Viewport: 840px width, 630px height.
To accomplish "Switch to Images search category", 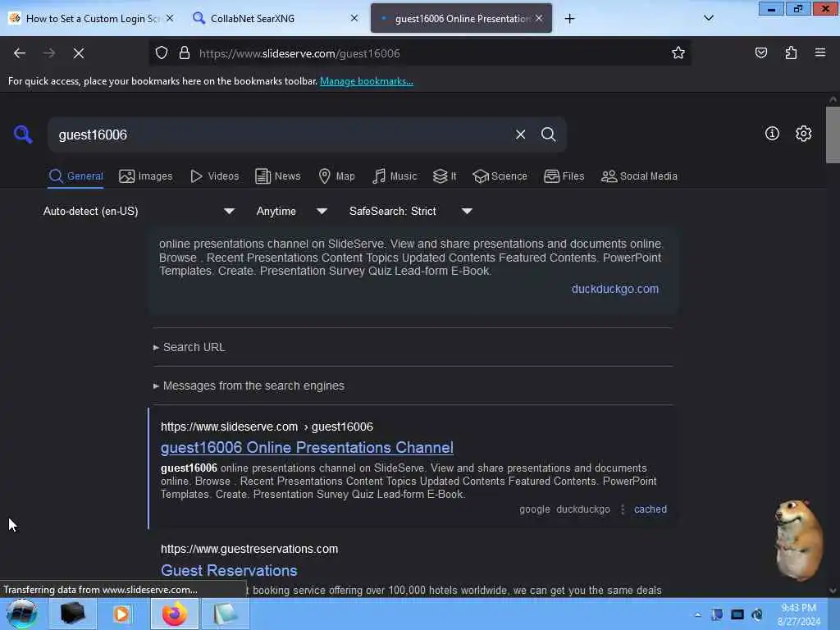I will pyautogui.click(x=146, y=176).
